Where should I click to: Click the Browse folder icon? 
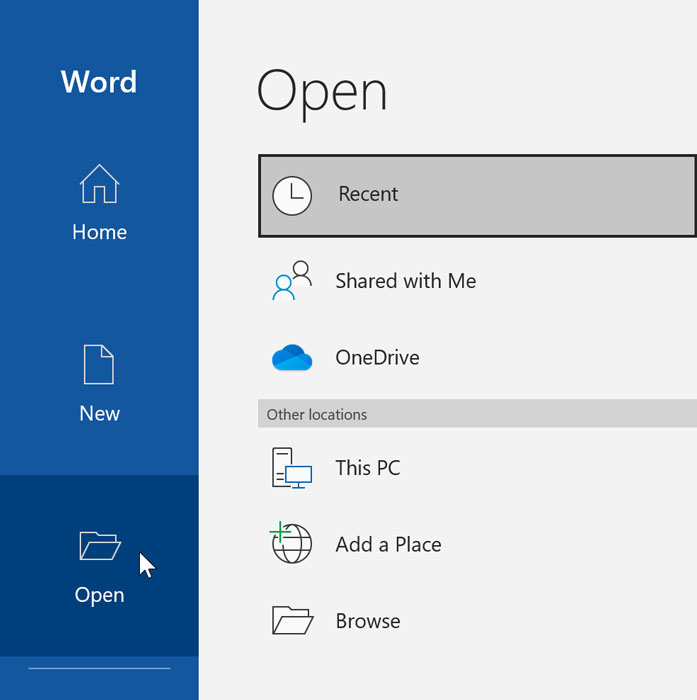pyautogui.click(x=292, y=621)
